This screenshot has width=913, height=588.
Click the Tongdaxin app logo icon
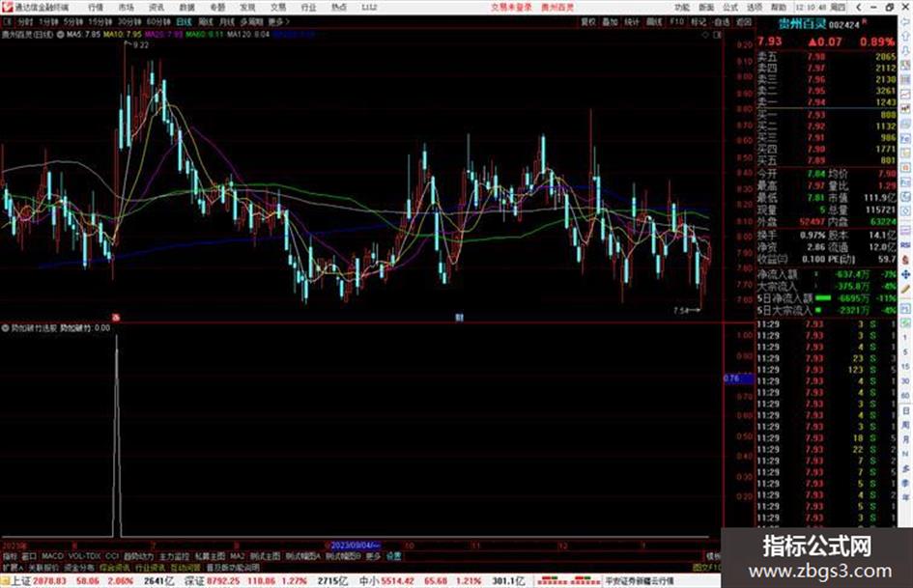(7, 7)
